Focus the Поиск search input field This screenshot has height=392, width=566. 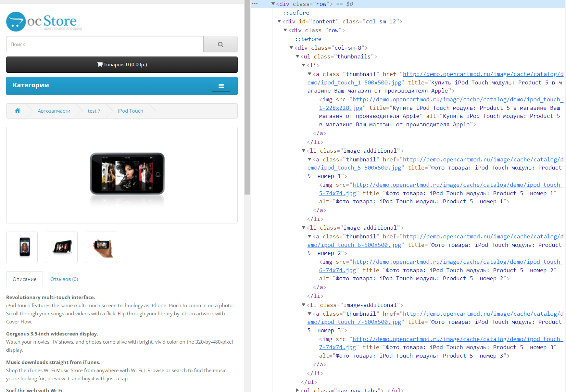click(105, 44)
